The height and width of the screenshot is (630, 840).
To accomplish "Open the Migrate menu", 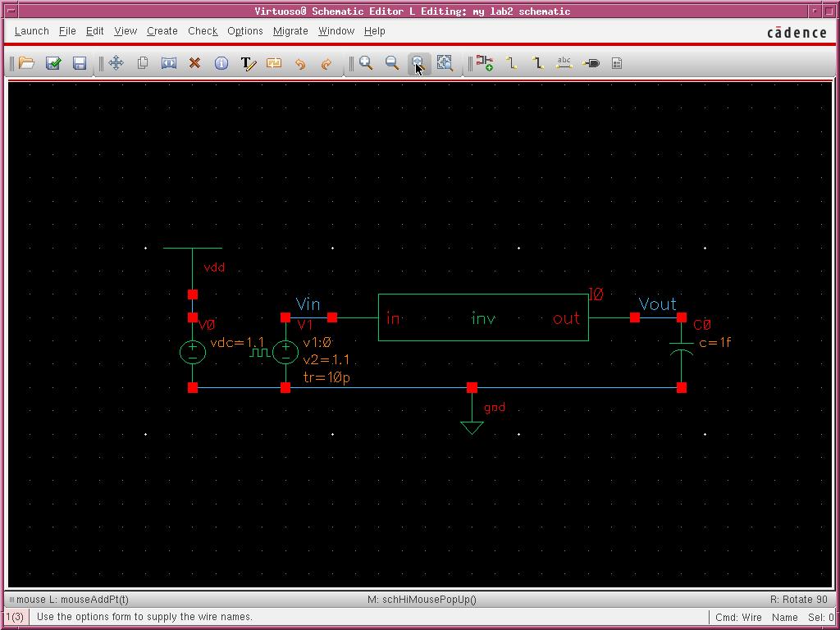I will coord(290,31).
